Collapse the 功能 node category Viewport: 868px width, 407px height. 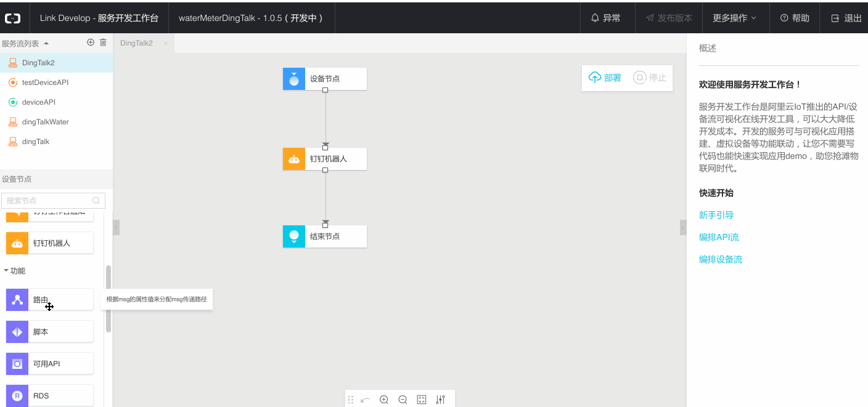click(6, 270)
